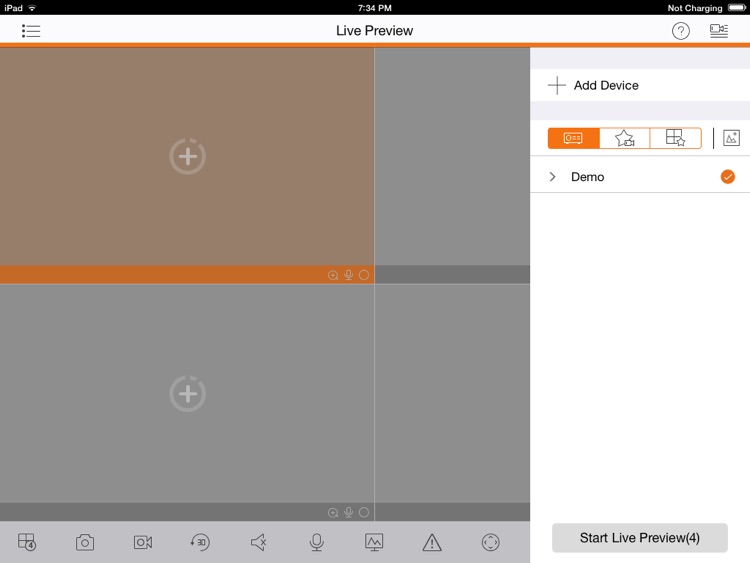The height and width of the screenshot is (563, 750).
Task: Click Start Live Preview(4) button
Action: tap(640, 538)
